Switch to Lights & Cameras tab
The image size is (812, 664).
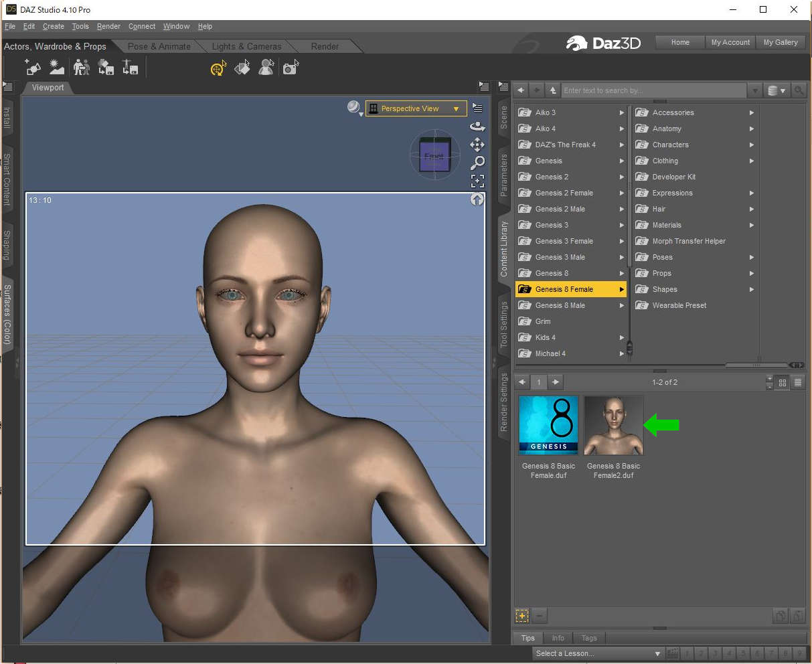click(246, 46)
